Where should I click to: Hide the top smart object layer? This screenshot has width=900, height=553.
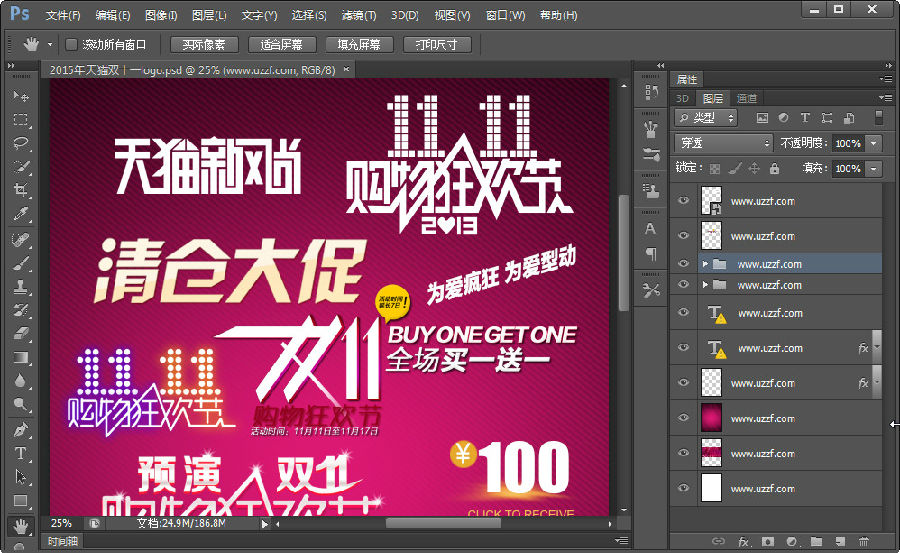click(683, 200)
